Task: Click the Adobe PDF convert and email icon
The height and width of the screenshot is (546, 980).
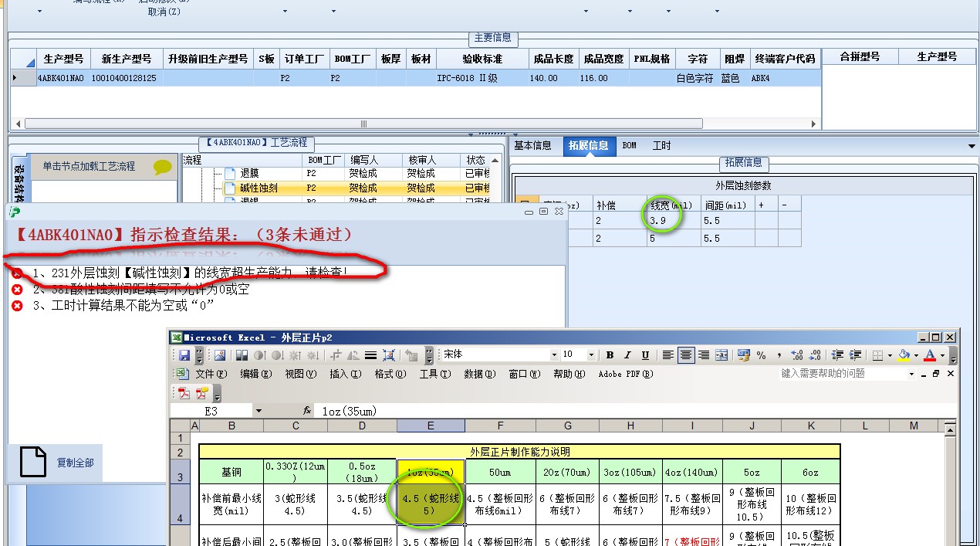Action: [x=202, y=393]
